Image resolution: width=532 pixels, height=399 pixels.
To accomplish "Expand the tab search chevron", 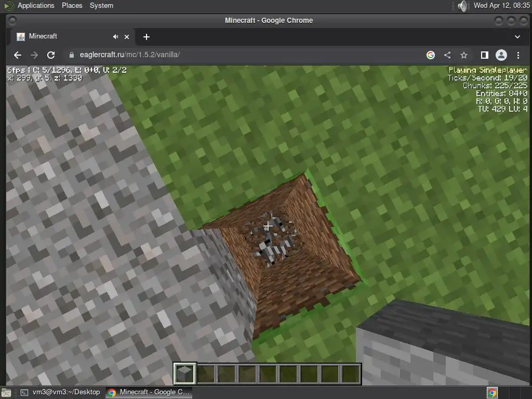I will pyautogui.click(x=517, y=37).
